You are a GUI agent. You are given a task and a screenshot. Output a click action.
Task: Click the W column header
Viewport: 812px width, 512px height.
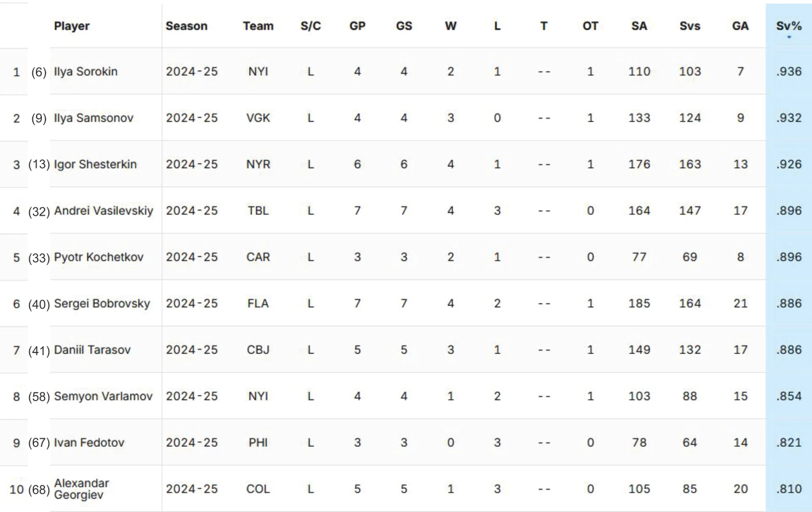coord(450,26)
